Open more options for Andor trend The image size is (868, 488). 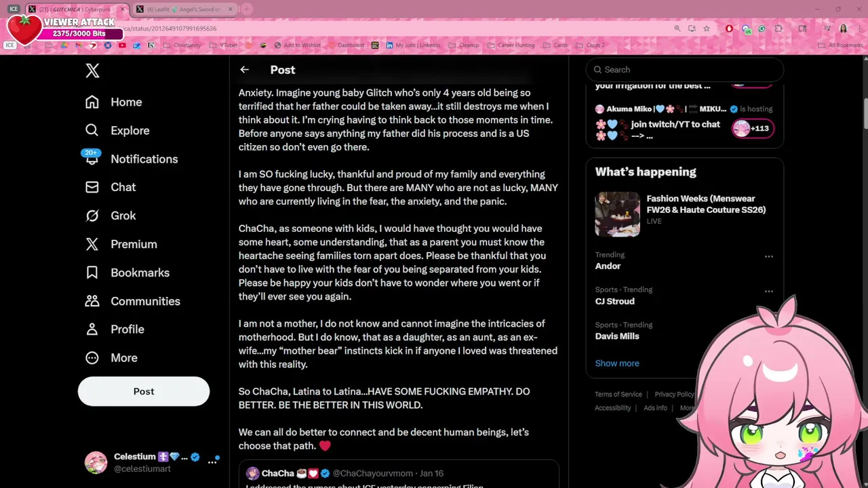(x=768, y=256)
